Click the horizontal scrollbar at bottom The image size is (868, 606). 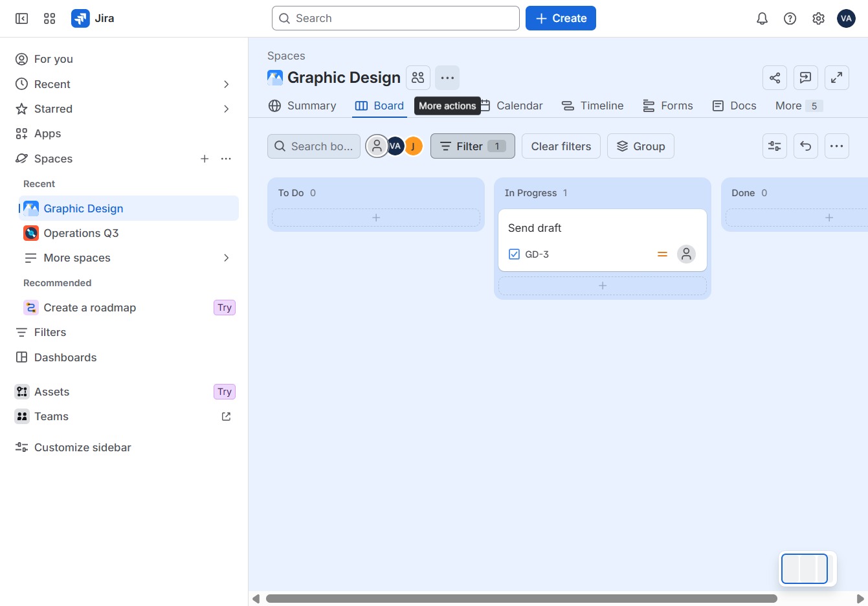point(521,599)
